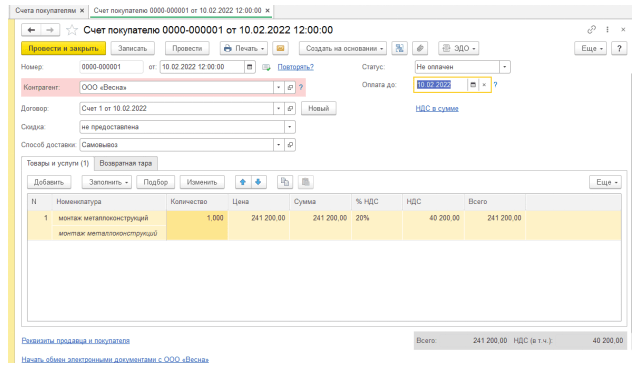Image resolution: width=639 pixels, height=370 pixels.
Task: Open the НДС в сумме link
Action: tap(437, 108)
